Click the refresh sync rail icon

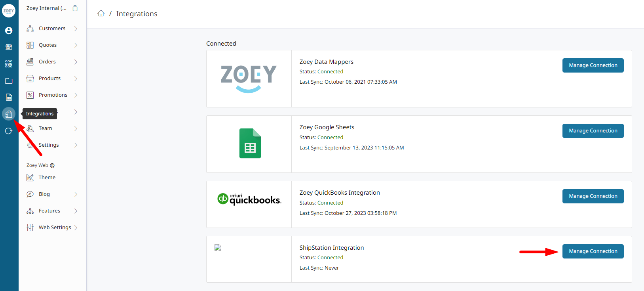click(9, 131)
